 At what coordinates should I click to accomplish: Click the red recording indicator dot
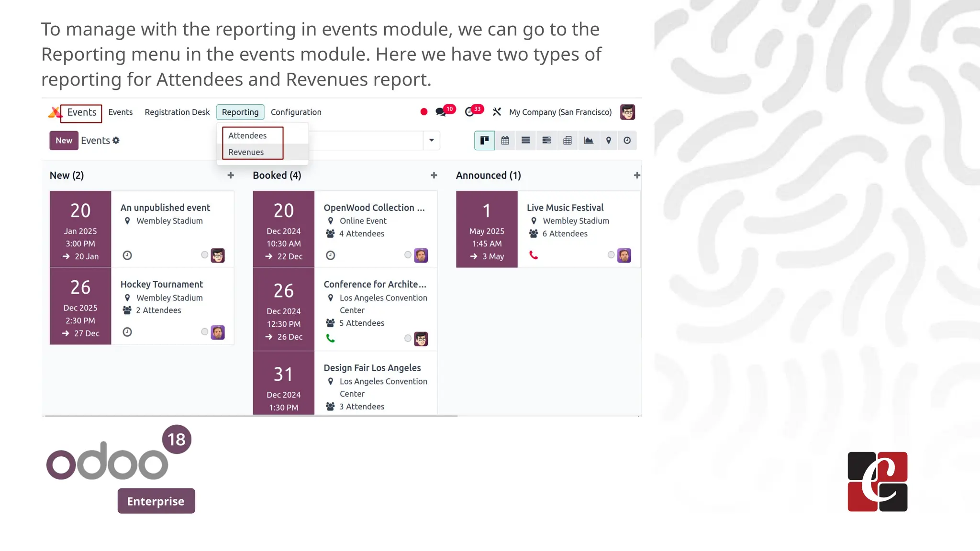[423, 112]
